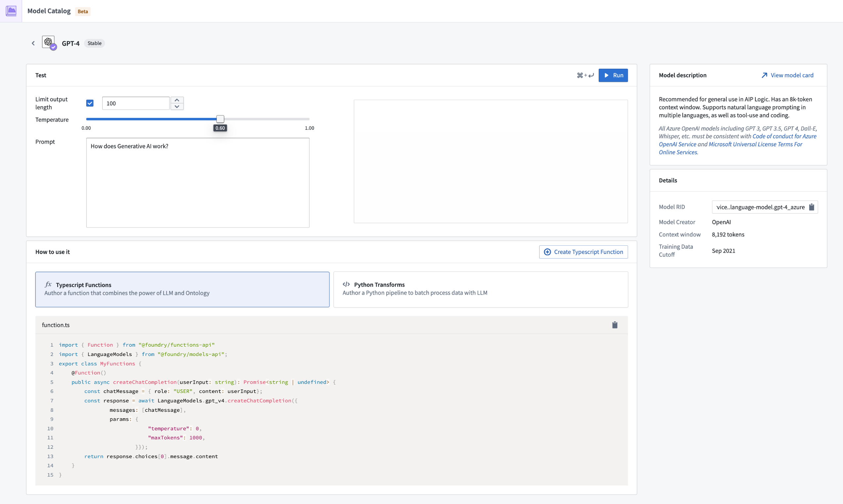Click inside the Prompt text area

[x=198, y=182]
